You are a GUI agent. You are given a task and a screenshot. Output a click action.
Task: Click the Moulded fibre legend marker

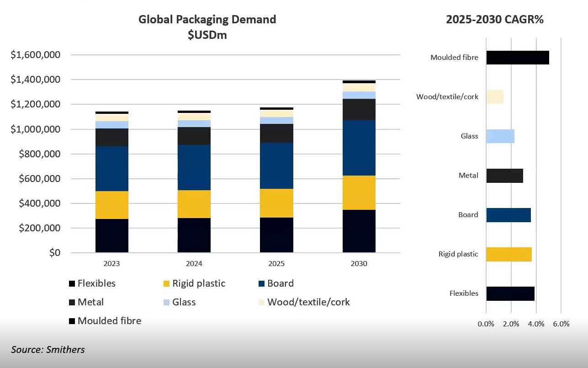pos(72,321)
